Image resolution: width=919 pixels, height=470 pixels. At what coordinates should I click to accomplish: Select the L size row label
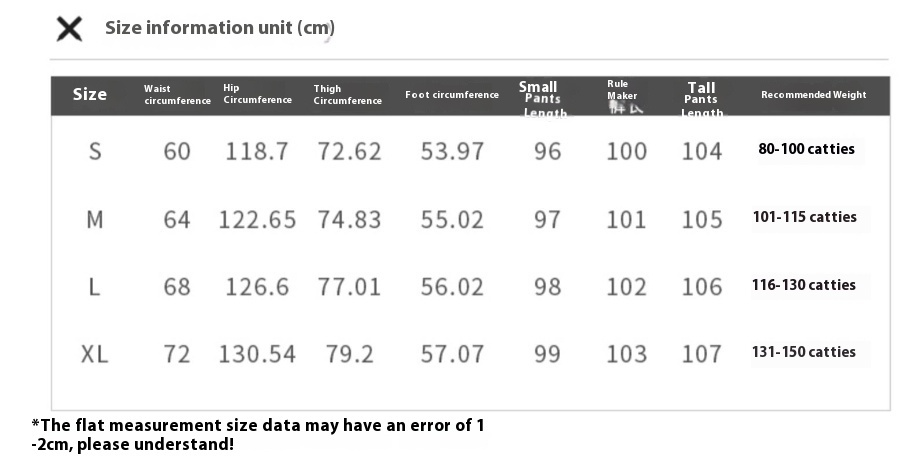(x=95, y=287)
